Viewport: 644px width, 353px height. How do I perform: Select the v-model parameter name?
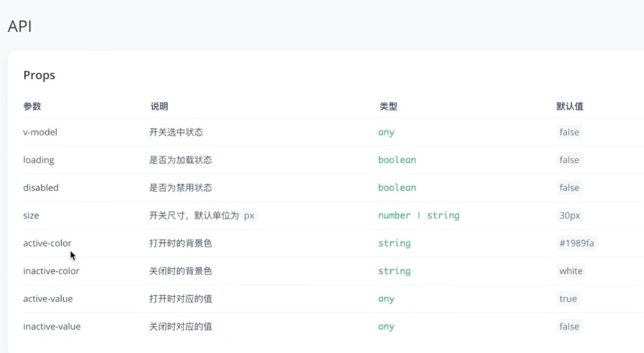pyautogui.click(x=40, y=132)
